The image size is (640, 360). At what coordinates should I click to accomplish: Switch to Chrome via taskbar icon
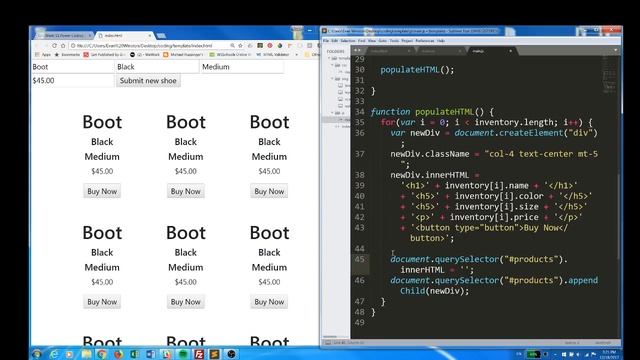point(102,354)
